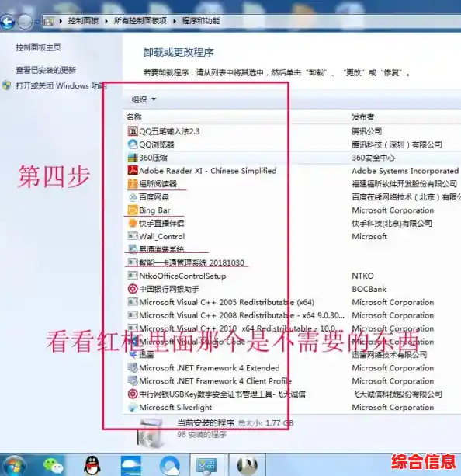Click publisher 'Adobe Systems Incorporated' cell
The image size is (461, 476).
point(405,171)
